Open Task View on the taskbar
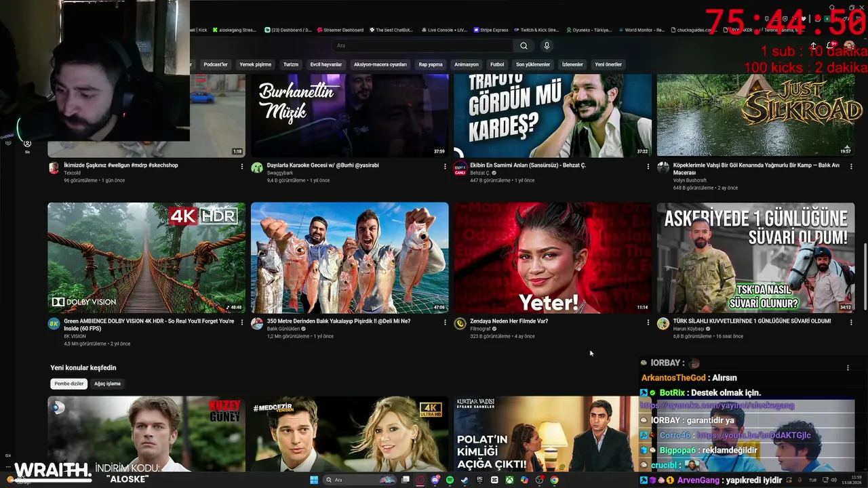The image size is (868, 488). click(x=406, y=480)
